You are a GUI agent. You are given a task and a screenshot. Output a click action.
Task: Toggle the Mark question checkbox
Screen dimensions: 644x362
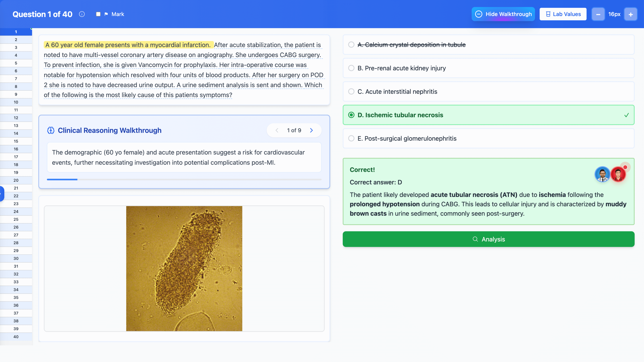98,14
